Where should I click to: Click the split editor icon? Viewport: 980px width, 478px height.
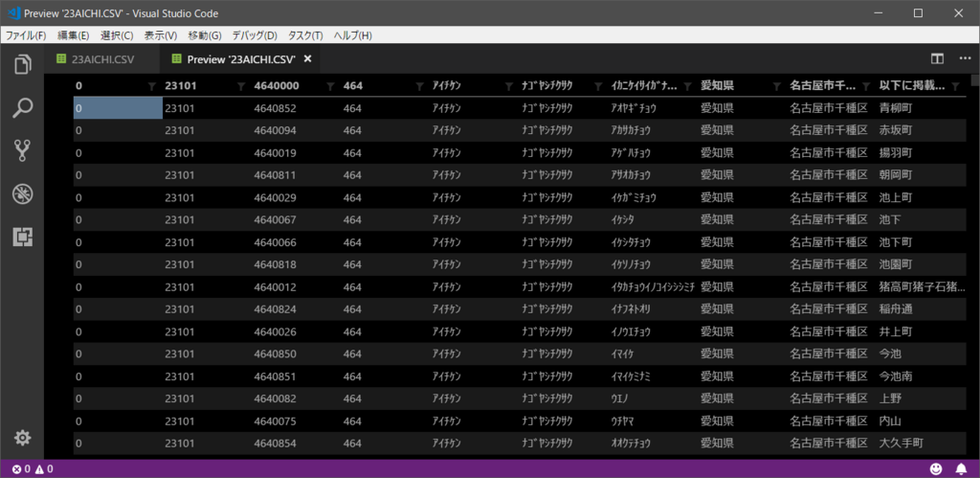pos(937,58)
